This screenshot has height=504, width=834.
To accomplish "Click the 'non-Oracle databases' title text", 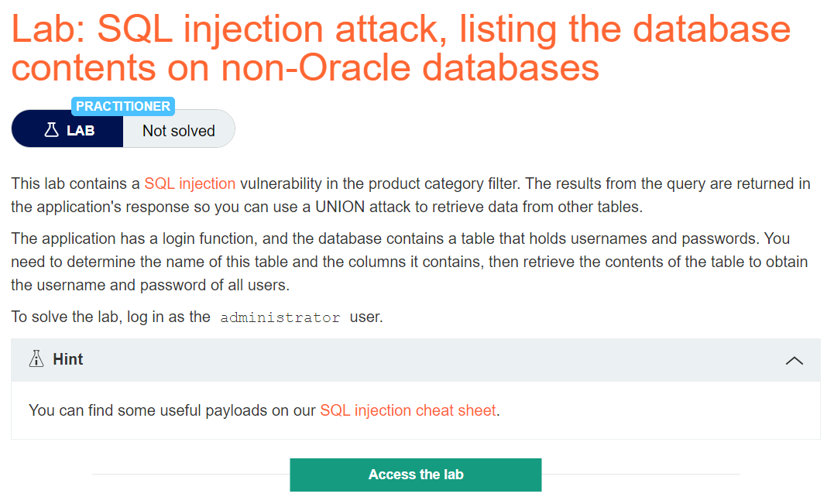I will tap(410, 68).
